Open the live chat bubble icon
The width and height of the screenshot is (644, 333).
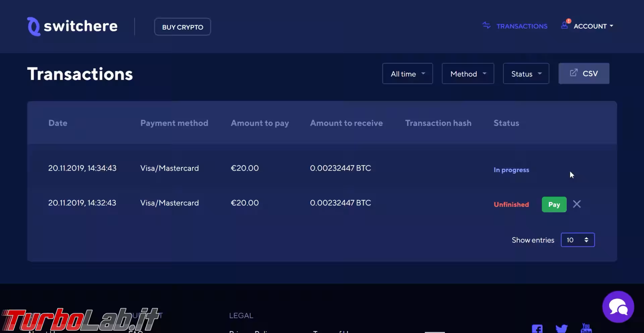pos(618,306)
